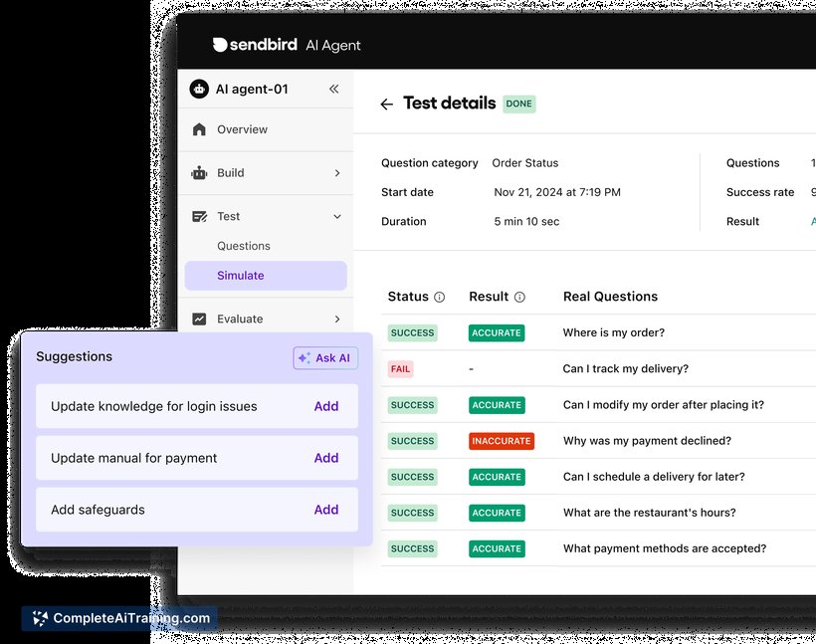816x644 pixels.
Task: Click the Build robot icon
Action: point(199,173)
